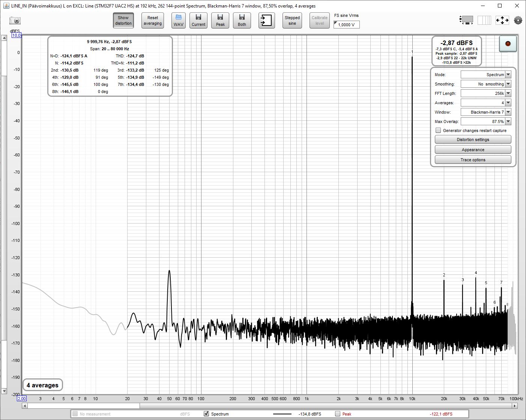This screenshot has width=526, height=420.
Task: Click the 3rd harmonic -133,2 dB value
Action: coord(135,70)
